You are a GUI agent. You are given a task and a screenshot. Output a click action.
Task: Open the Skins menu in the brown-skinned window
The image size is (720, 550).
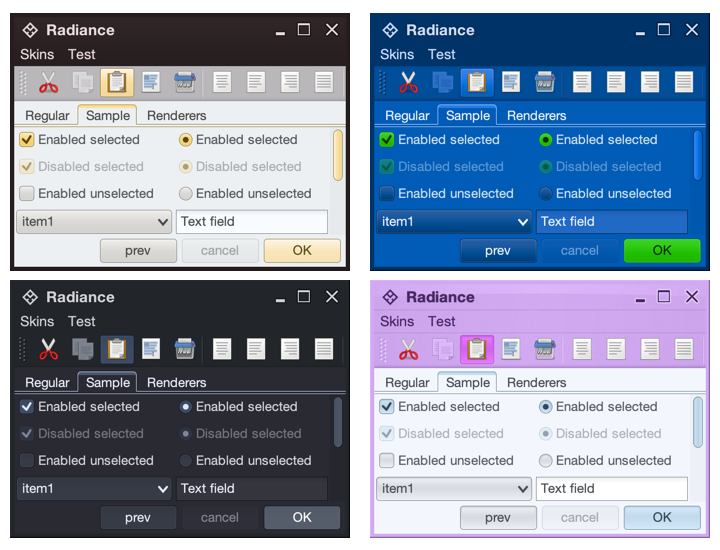[x=37, y=54]
